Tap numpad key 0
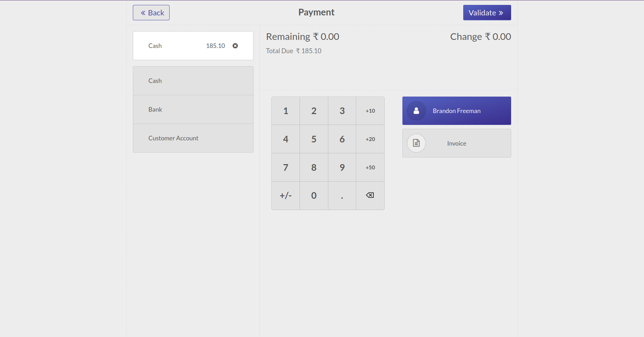The image size is (644, 337). tap(314, 195)
